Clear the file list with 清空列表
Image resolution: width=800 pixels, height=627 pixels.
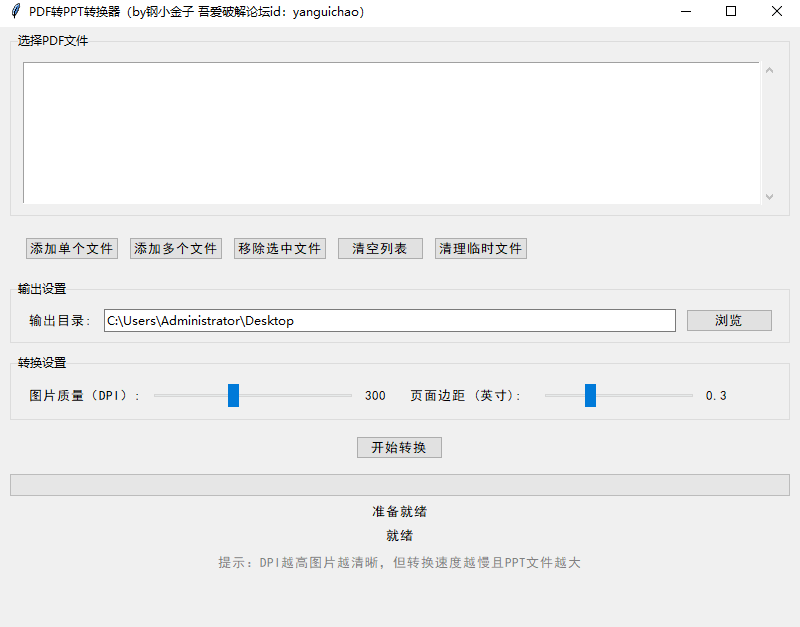(x=380, y=248)
